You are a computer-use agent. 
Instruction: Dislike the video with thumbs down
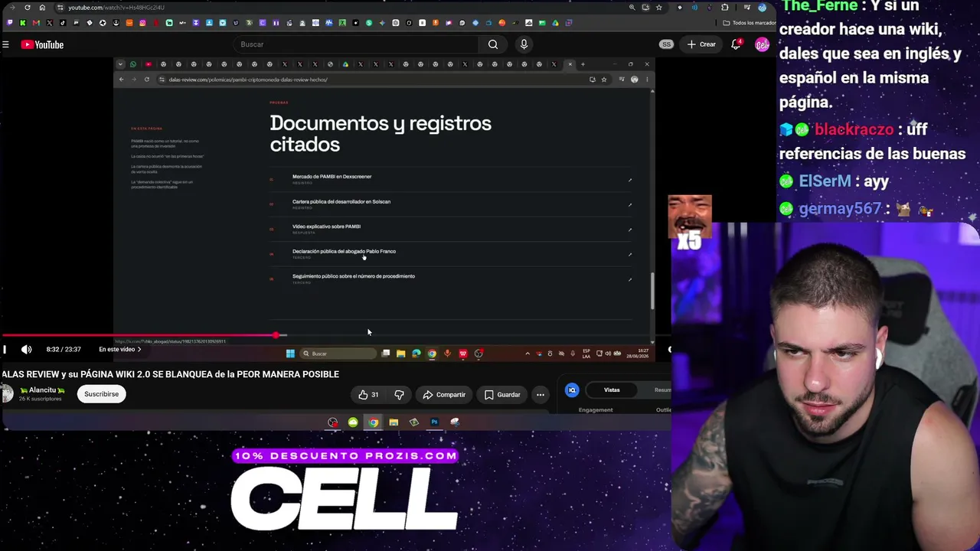pyautogui.click(x=399, y=395)
